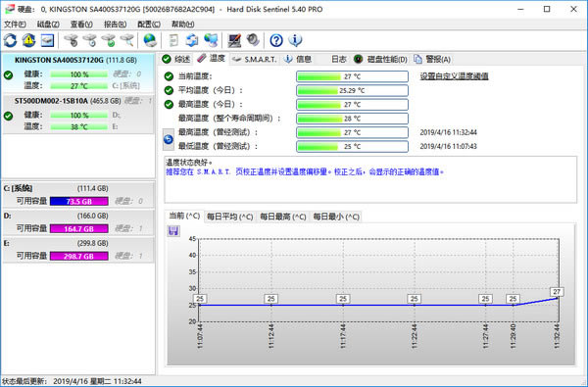Viewport: 588px width, 387px height.
Task: Click the disk drive panel toolbar icon
Action: [x=47, y=40]
